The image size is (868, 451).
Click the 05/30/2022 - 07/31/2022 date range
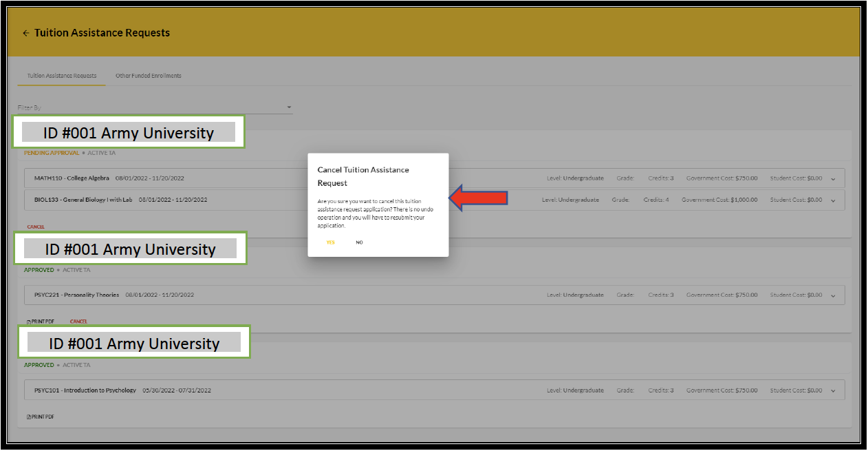point(177,390)
